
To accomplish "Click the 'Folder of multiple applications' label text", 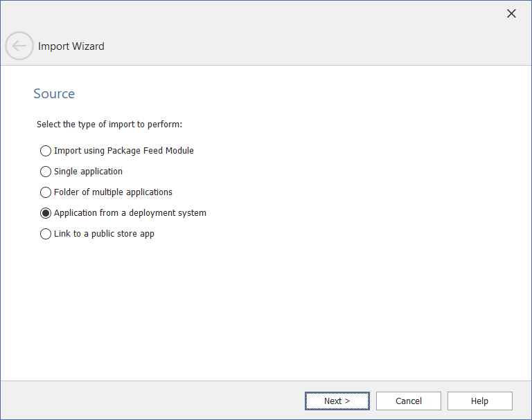I will (113, 192).
